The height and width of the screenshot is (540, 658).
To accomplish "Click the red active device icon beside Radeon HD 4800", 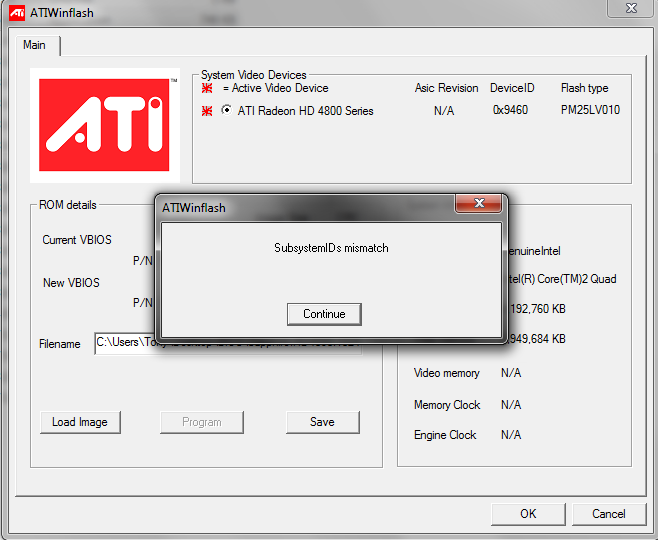I will 207,111.
